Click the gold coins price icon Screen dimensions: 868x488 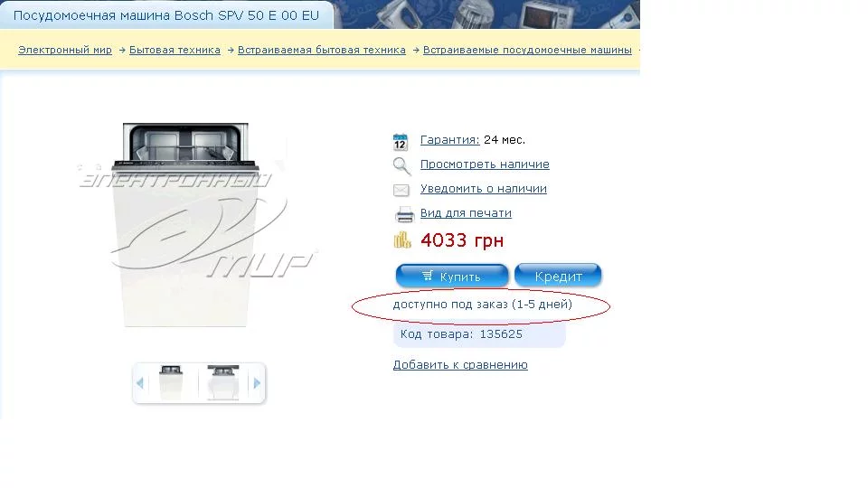point(402,240)
